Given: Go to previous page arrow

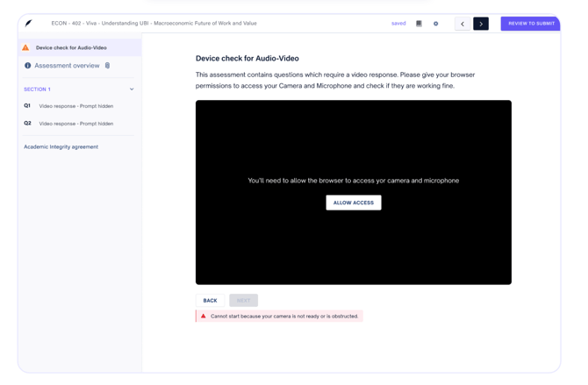Looking at the screenshot, I should (x=463, y=24).
